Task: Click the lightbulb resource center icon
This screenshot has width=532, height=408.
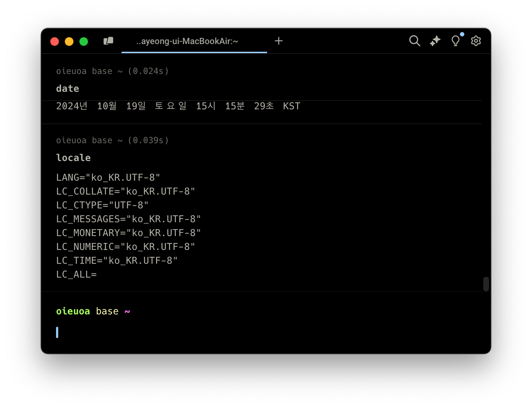Action: click(455, 41)
